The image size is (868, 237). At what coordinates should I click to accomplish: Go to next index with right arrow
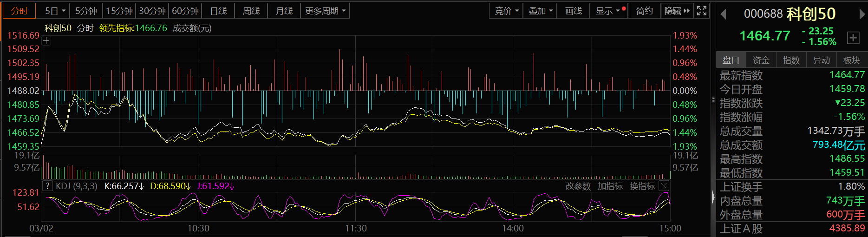tap(862, 14)
